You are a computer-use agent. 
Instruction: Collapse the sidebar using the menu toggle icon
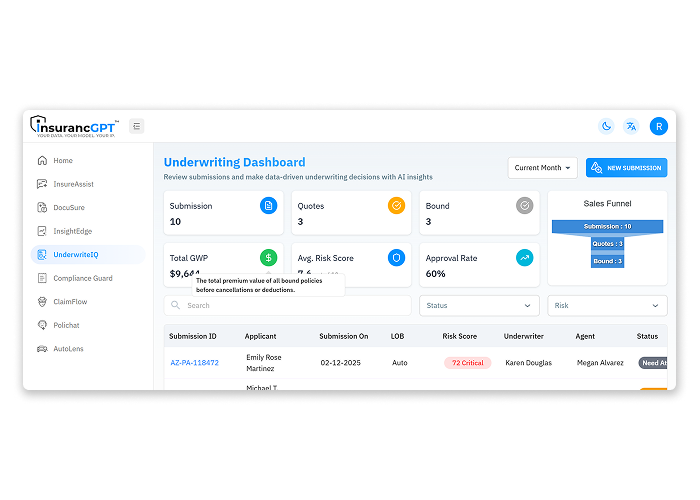136,126
